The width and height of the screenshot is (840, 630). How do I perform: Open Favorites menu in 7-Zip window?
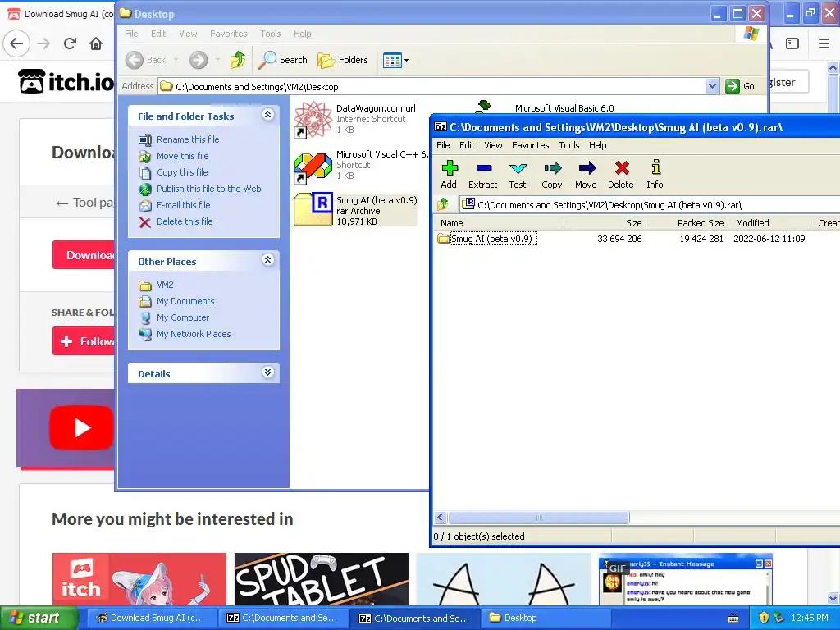tap(531, 145)
